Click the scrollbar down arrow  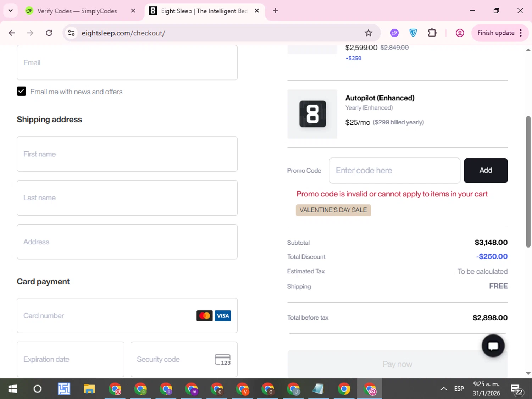point(528,373)
